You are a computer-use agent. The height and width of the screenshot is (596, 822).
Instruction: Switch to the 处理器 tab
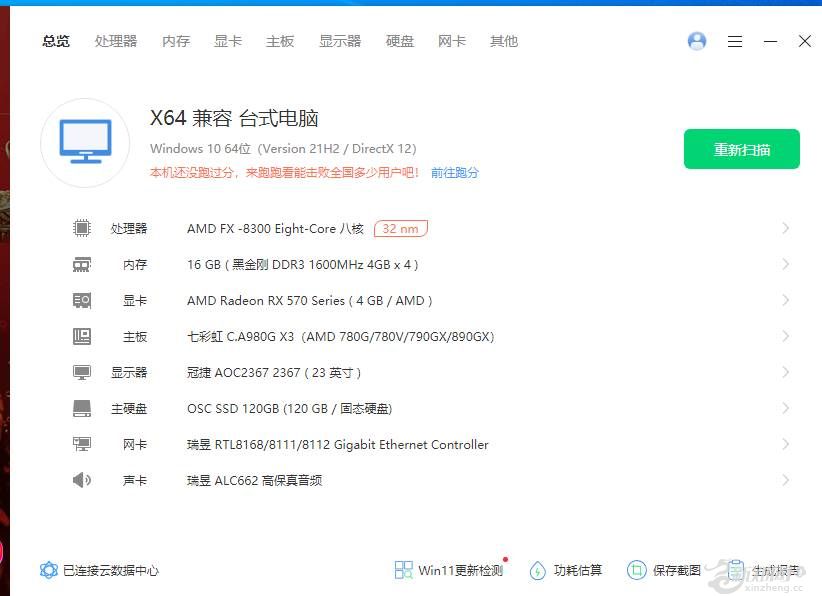116,41
